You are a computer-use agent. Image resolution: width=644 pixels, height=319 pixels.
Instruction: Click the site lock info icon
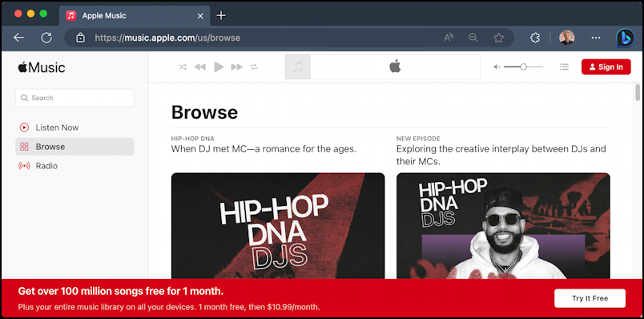click(x=81, y=38)
